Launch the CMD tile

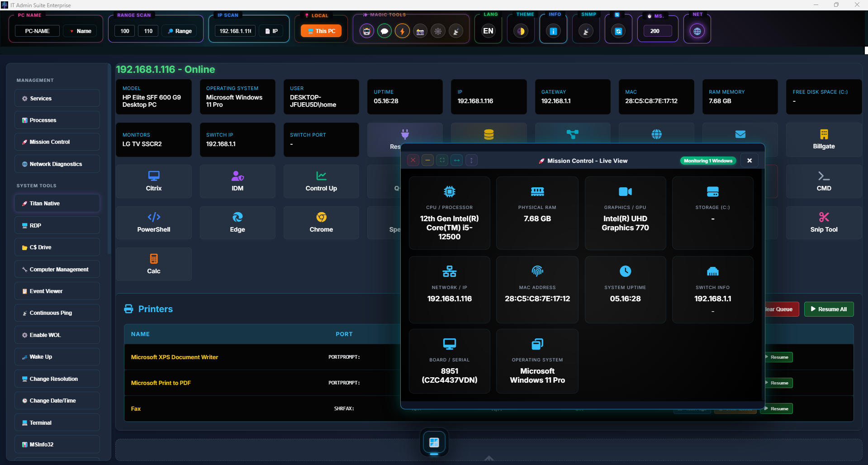[824, 181]
